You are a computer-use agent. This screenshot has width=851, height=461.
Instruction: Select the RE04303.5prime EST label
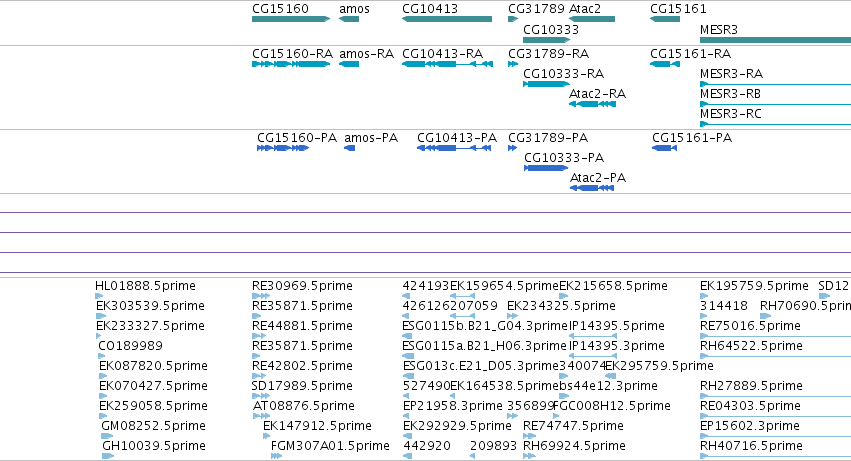pyautogui.click(x=751, y=406)
